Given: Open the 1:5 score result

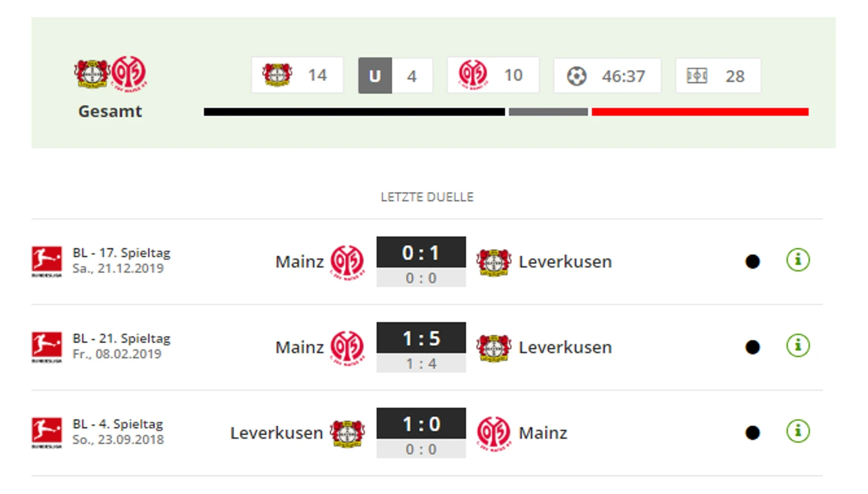Looking at the screenshot, I should (x=421, y=338).
